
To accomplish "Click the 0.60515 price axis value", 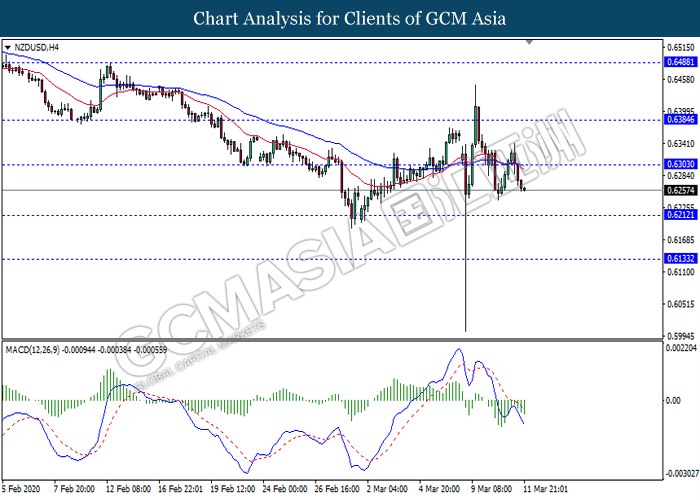I will pos(681,304).
